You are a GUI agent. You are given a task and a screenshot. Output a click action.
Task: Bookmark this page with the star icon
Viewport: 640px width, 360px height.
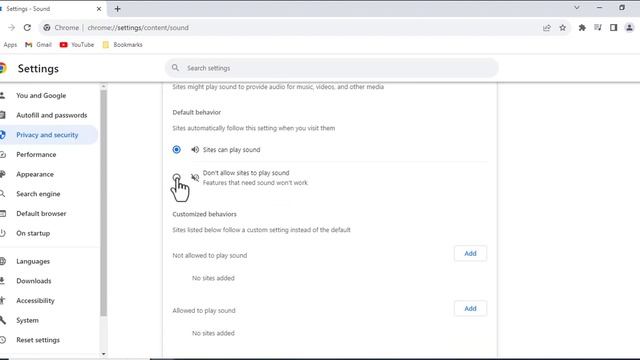point(562,28)
